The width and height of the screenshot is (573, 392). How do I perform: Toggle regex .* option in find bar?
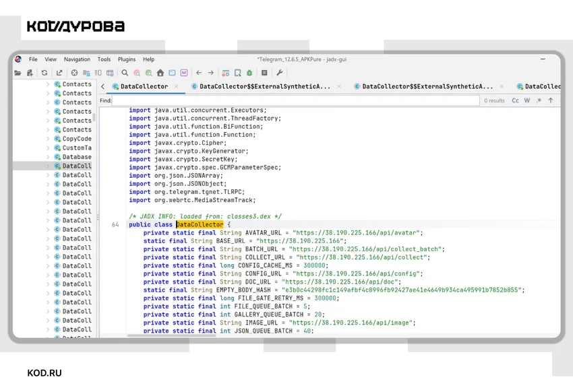[539, 100]
